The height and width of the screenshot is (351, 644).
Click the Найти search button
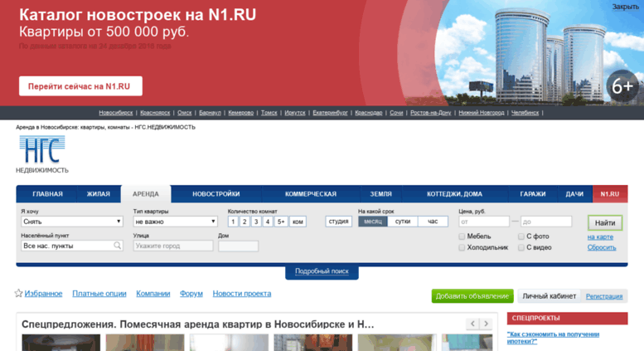tap(605, 222)
